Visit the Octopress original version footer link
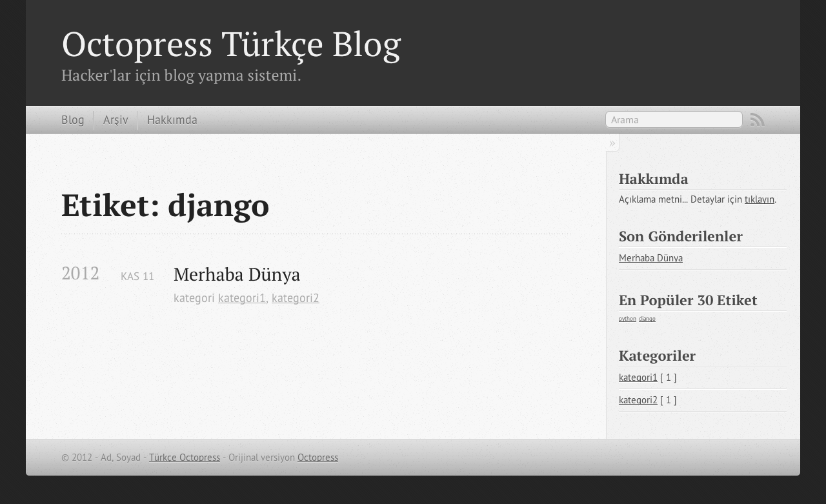The height and width of the screenshot is (504, 826). pyautogui.click(x=317, y=458)
